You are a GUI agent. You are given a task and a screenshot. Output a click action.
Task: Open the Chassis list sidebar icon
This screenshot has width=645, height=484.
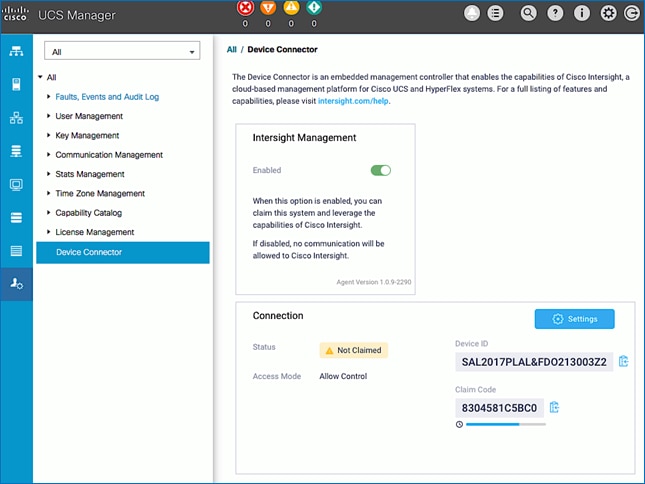16,251
